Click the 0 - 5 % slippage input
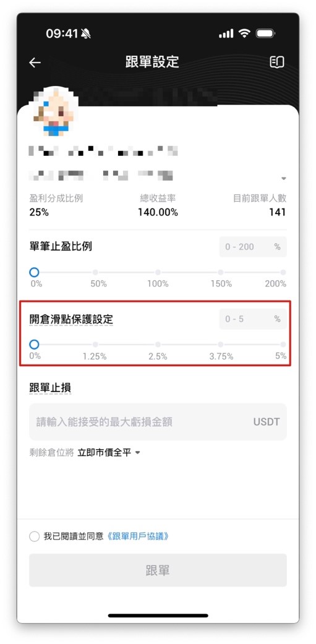The height and width of the screenshot is (644, 316). point(253,319)
